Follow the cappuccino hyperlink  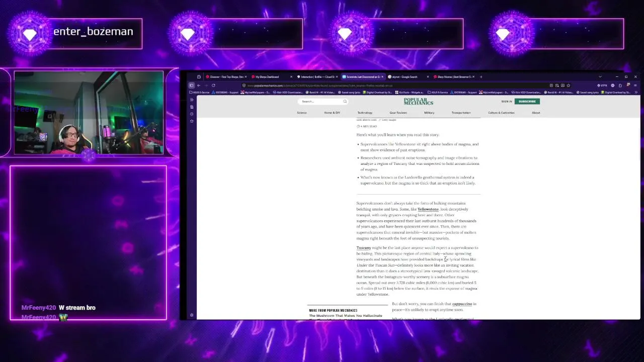tap(462, 304)
